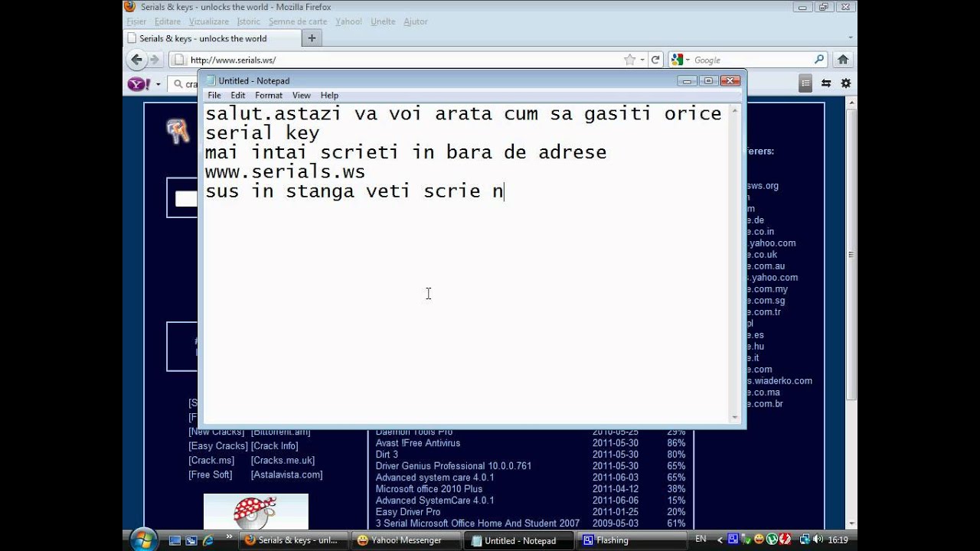Go back with Firefox's back arrow
Screen dimensions: 980x551
(136, 60)
